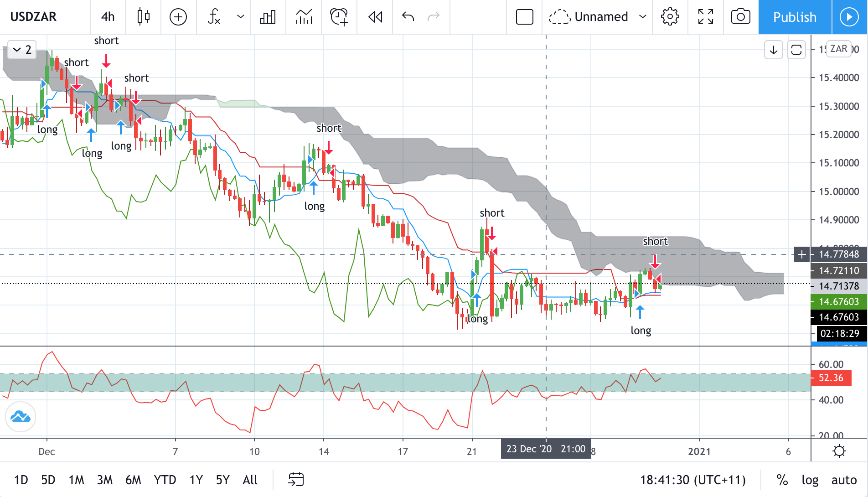
Task: Open time axis settings gear icon
Action: click(839, 451)
